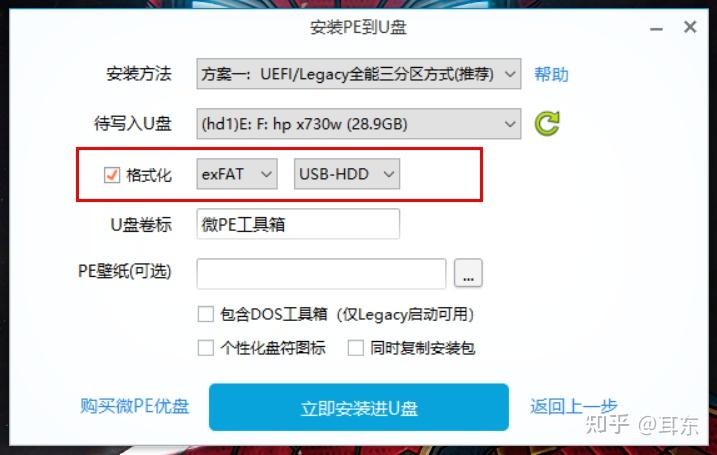Expand the USB-HDD mode dropdown
The image size is (717, 455).
pos(347,174)
